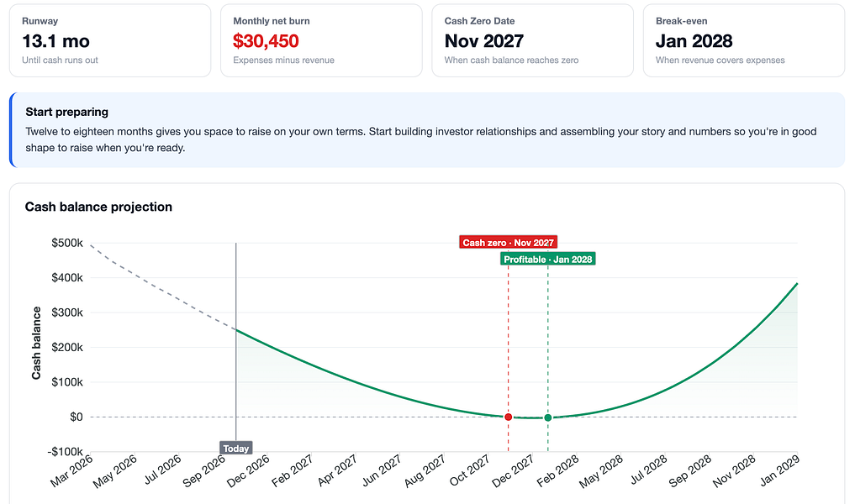Screen dimensions: 855x504
Task: Click the "13.1 mo" runway value
Action: click(x=55, y=41)
